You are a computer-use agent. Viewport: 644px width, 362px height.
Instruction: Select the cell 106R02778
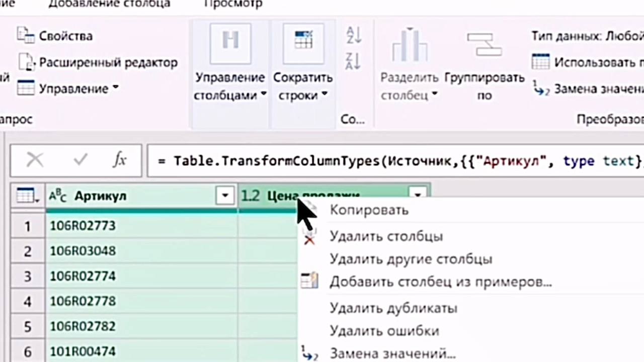coord(141,301)
